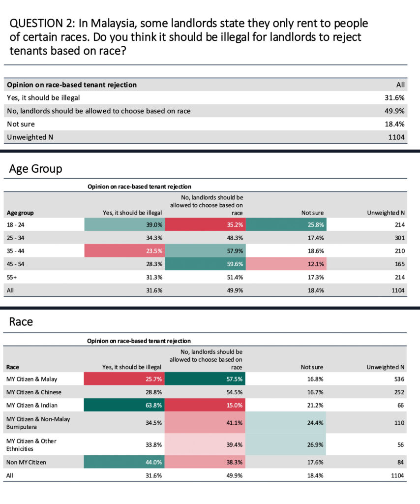Click the "Age Group" section heading
This screenshot has width=420, height=504.
pos(35,169)
